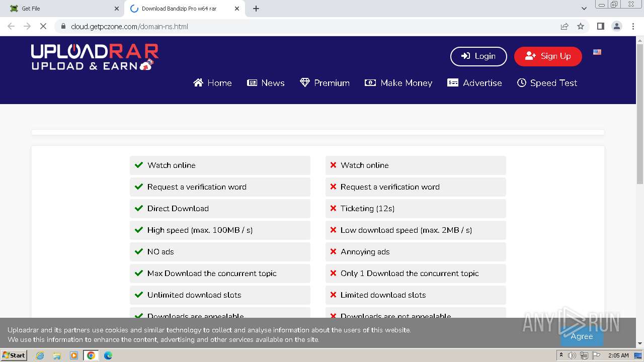Open the volume tray icon
The height and width of the screenshot is (362, 644).
tap(572, 355)
